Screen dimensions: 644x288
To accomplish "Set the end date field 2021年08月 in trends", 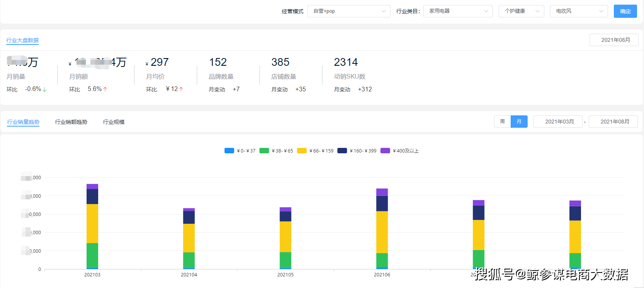I will [x=613, y=122].
